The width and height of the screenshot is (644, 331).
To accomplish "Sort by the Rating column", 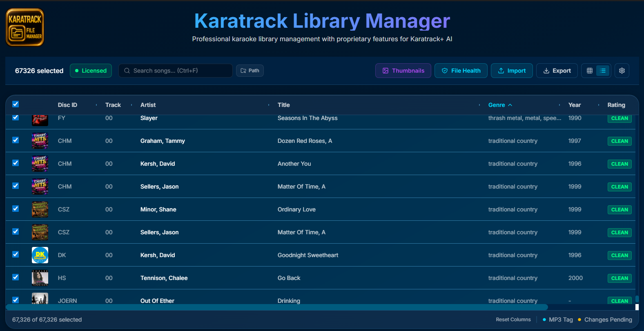I will pyautogui.click(x=616, y=105).
